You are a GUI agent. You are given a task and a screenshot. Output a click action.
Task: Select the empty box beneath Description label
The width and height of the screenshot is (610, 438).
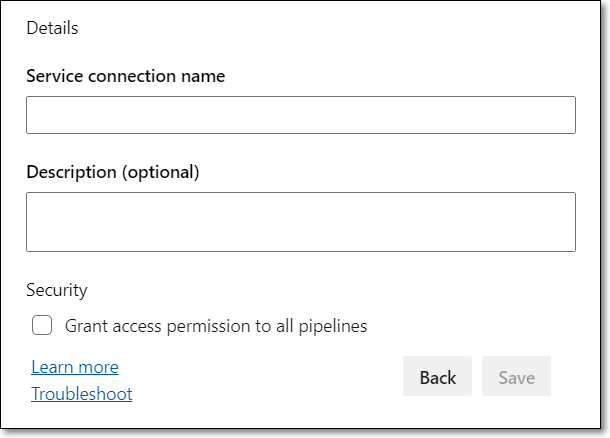pyautogui.click(x=301, y=222)
